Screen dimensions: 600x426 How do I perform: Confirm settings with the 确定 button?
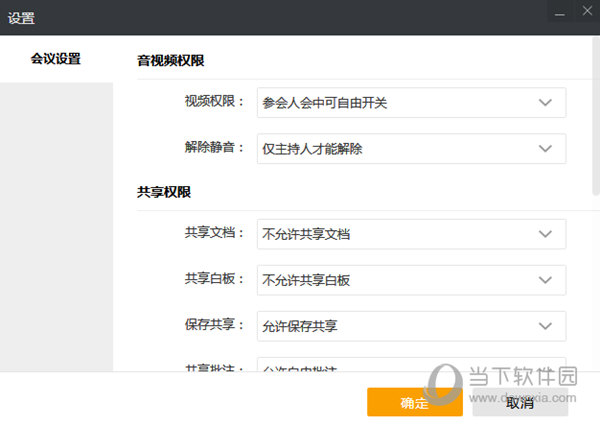(415, 402)
